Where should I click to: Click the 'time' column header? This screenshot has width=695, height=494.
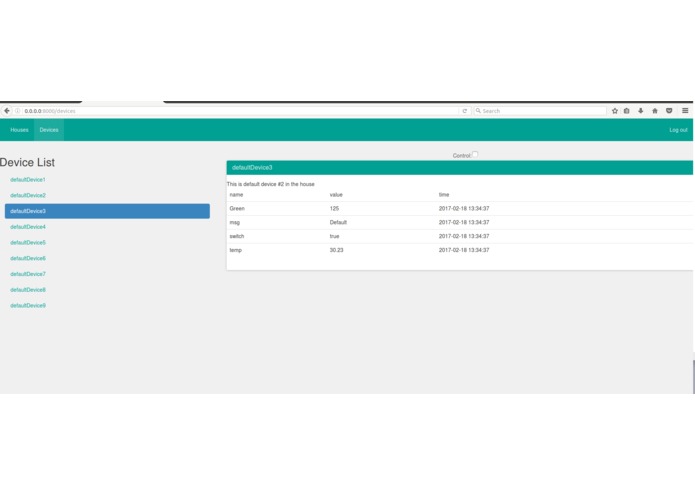point(444,194)
